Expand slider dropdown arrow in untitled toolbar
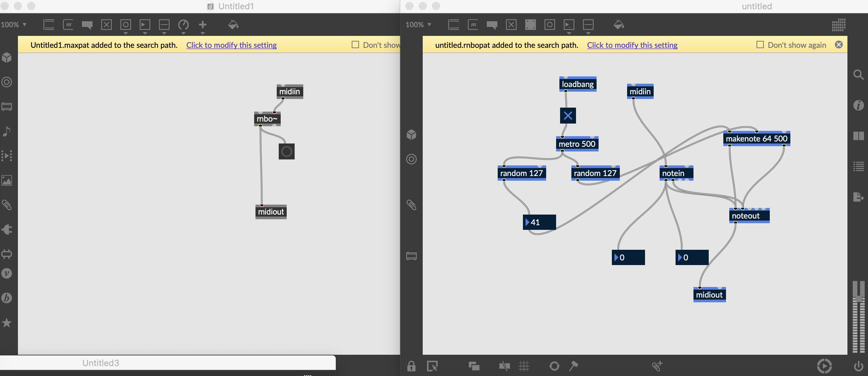Viewport: 868px width, 376px height. point(588,34)
